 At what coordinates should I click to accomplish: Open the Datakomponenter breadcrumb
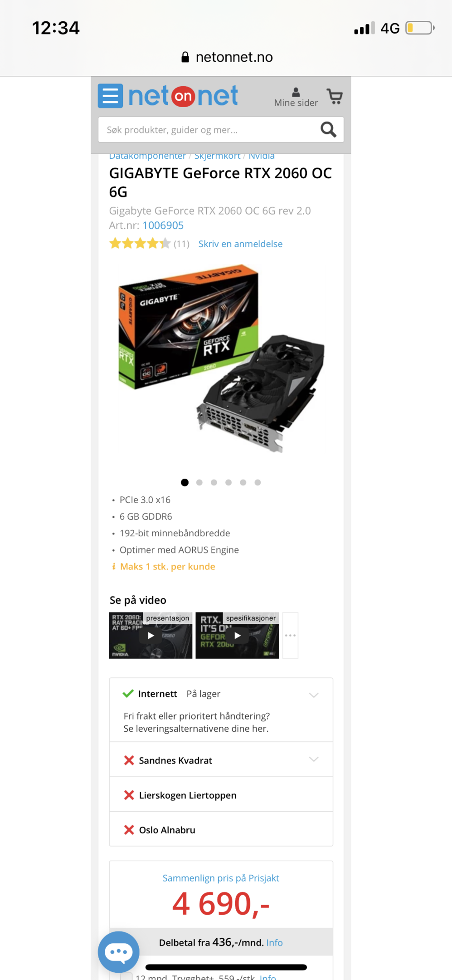(x=147, y=156)
